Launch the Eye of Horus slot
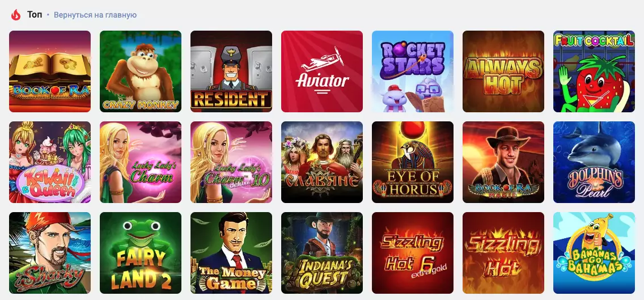Image resolution: width=644 pixels, height=300 pixels. [413, 162]
